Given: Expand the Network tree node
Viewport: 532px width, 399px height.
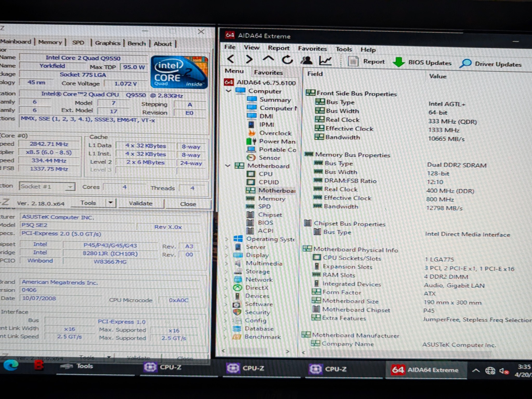Looking at the screenshot, I should pos(226,280).
